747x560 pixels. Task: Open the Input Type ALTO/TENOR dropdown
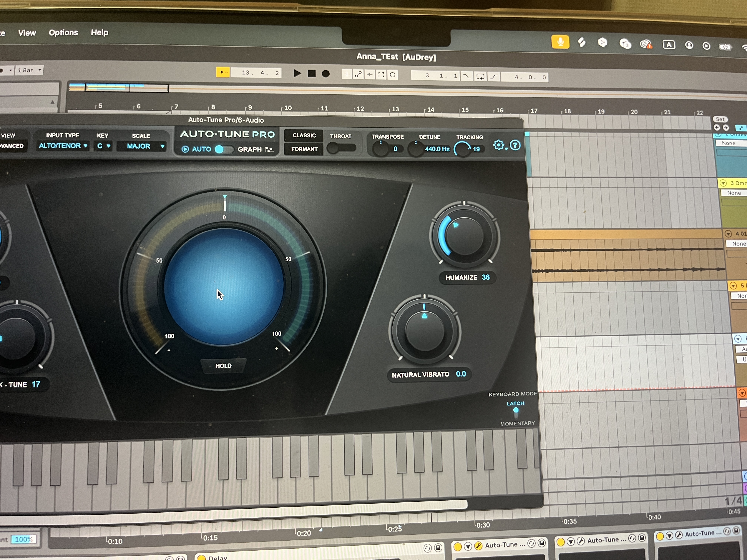point(63,146)
